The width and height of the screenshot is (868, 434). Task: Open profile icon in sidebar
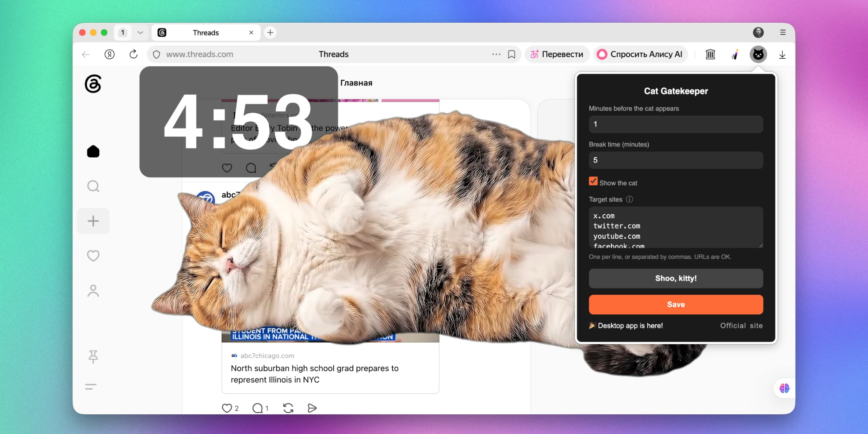pyautogui.click(x=93, y=291)
